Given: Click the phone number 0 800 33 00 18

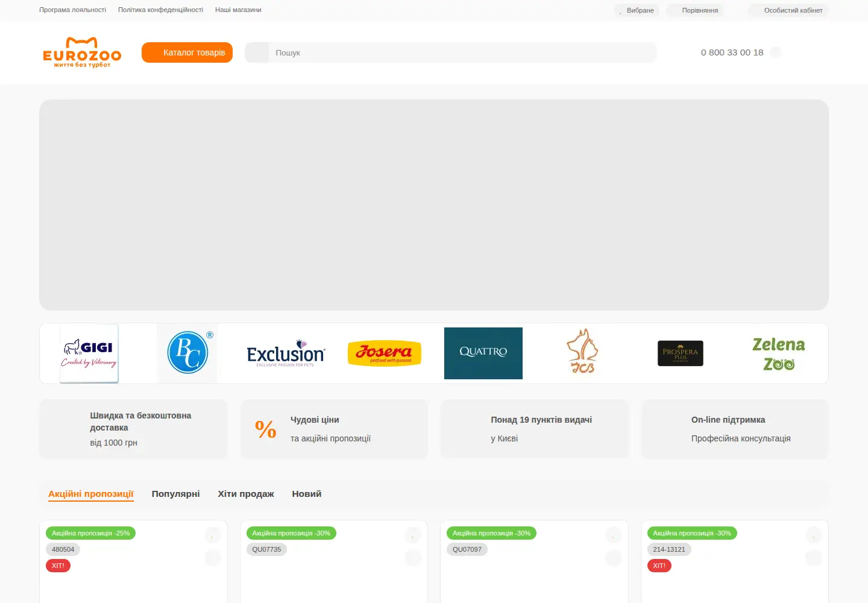Looking at the screenshot, I should point(732,52).
